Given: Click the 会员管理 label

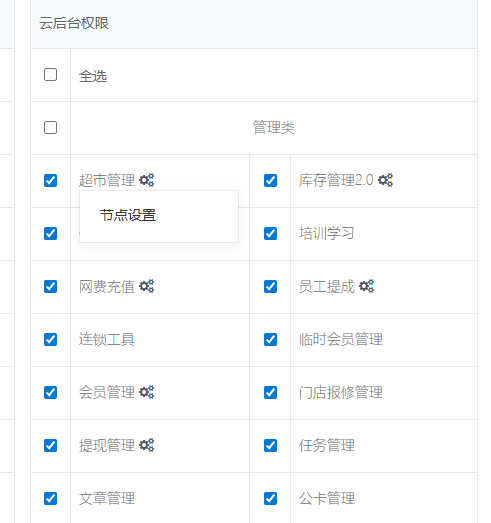Looking at the screenshot, I should [107, 393].
